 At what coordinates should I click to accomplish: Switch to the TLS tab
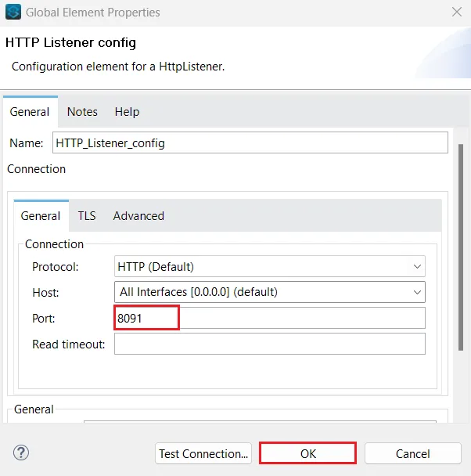[x=87, y=216]
